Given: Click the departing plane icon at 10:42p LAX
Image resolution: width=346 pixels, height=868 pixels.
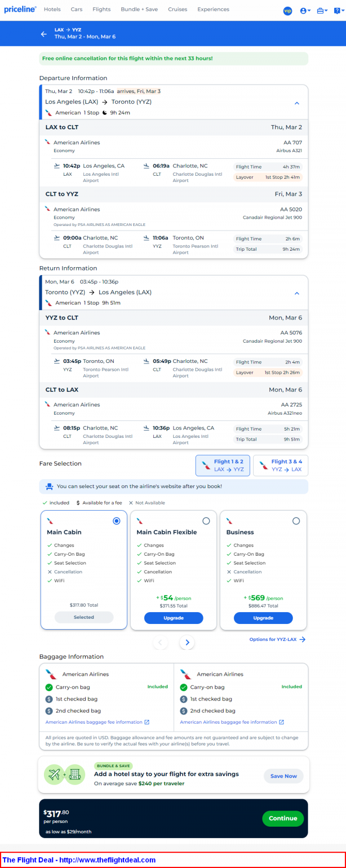Looking at the screenshot, I should pos(57,166).
